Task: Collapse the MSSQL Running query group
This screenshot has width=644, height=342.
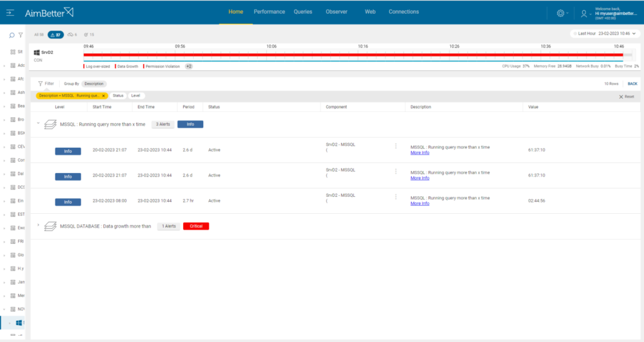Action: pyautogui.click(x=38, y=123)
